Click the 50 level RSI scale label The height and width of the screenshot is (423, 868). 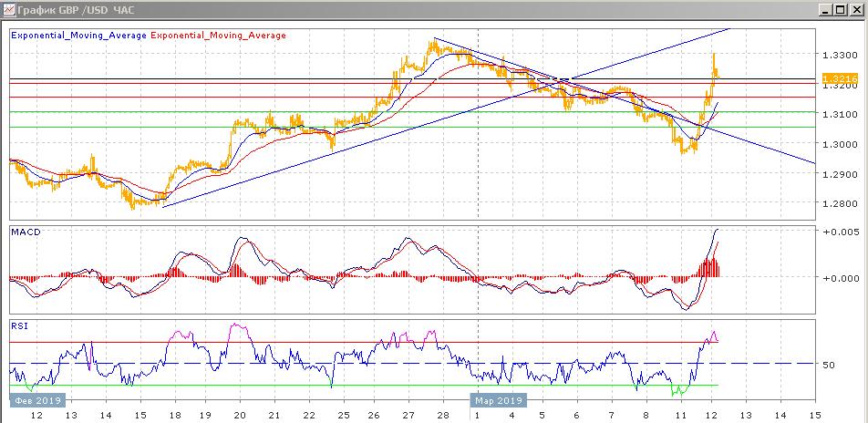[829, 365]
